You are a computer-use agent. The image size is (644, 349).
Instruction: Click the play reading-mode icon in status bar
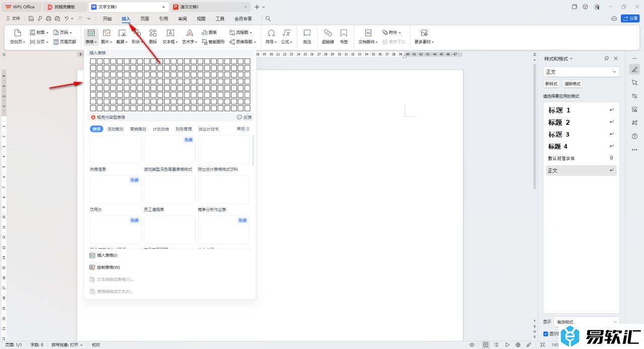507,345
